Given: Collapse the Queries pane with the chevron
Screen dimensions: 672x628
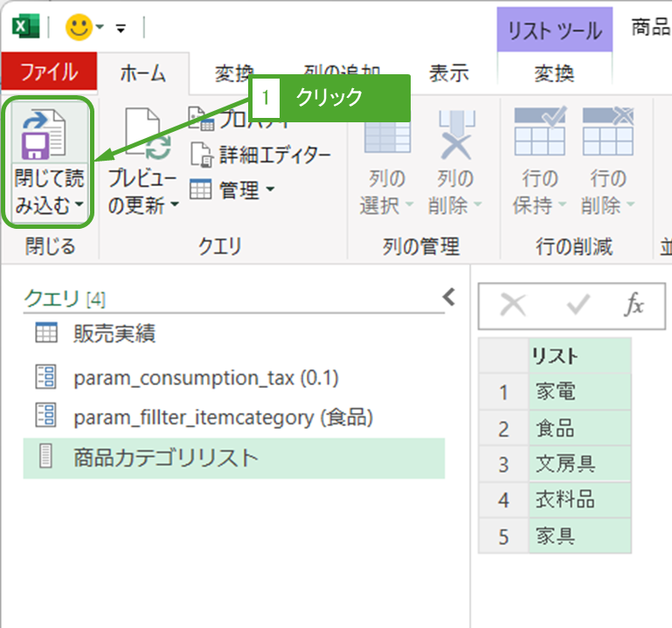Looking at the screenshot, I should [x=449, y=297].
